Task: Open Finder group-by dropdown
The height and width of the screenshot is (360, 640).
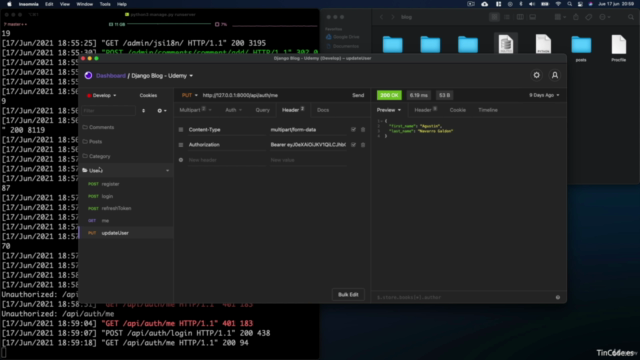Action: 560,17
